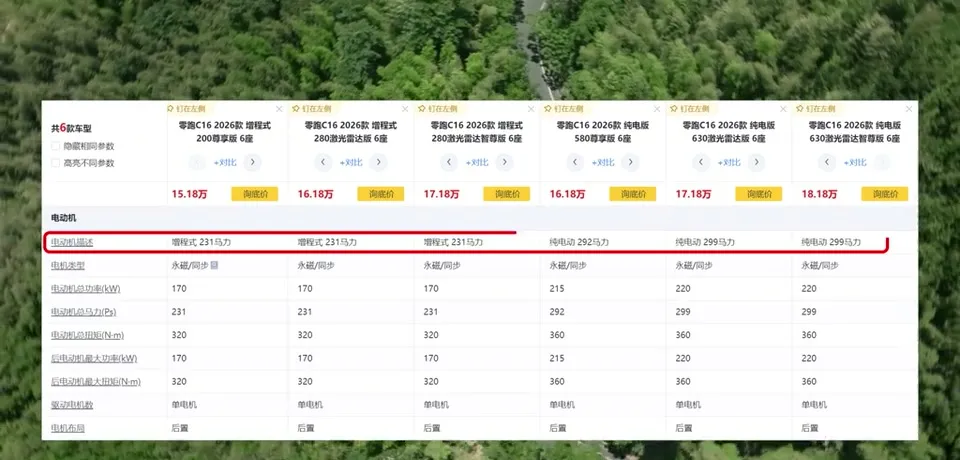Move 增程式 200尊享版 column right with arrow
Image resolution: width=960 pixels, height=460 pixels.
click(252, 162)
